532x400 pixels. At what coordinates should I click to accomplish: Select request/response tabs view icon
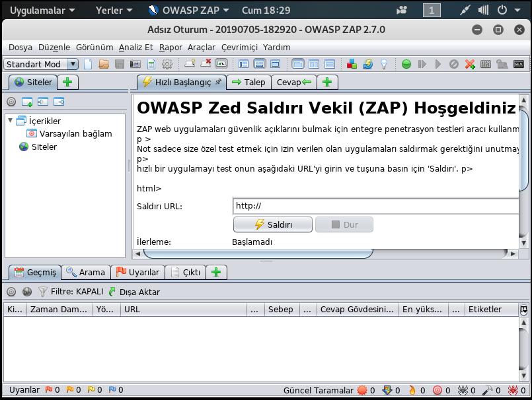(298, 64)
